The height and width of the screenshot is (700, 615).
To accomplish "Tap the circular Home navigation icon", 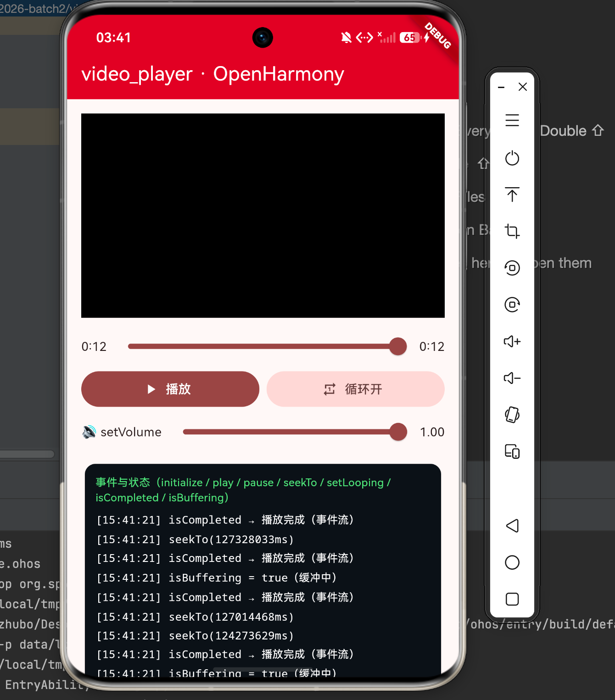I will 512,562.
